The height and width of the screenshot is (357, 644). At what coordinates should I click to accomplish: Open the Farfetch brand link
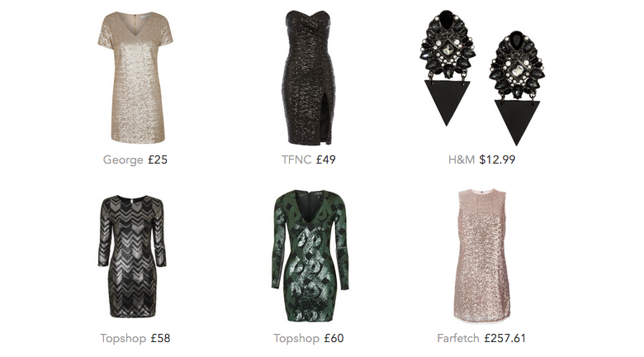point(458,339)
